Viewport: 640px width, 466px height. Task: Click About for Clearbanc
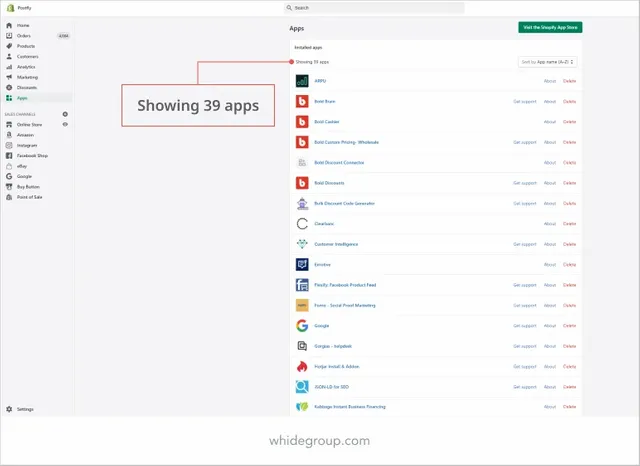[x=550, y=224]
